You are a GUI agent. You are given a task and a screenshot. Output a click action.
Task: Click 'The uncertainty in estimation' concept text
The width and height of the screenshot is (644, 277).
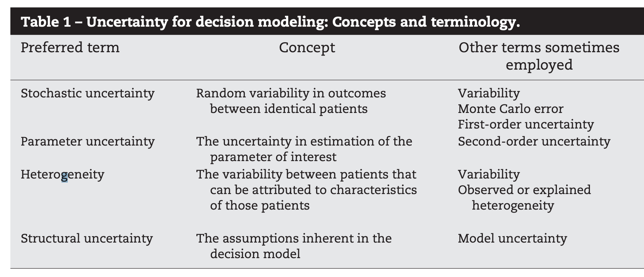tap(304, 141)
